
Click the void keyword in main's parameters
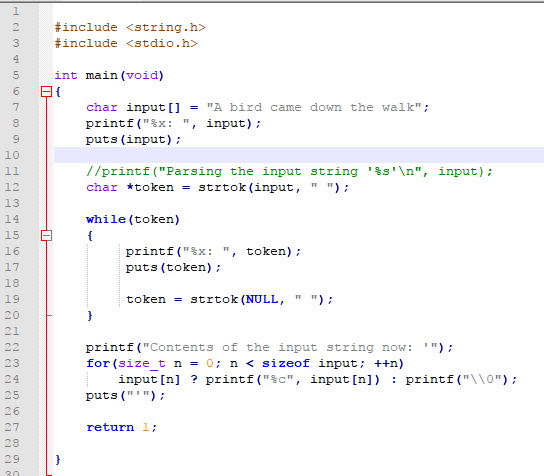coord(142,75)
